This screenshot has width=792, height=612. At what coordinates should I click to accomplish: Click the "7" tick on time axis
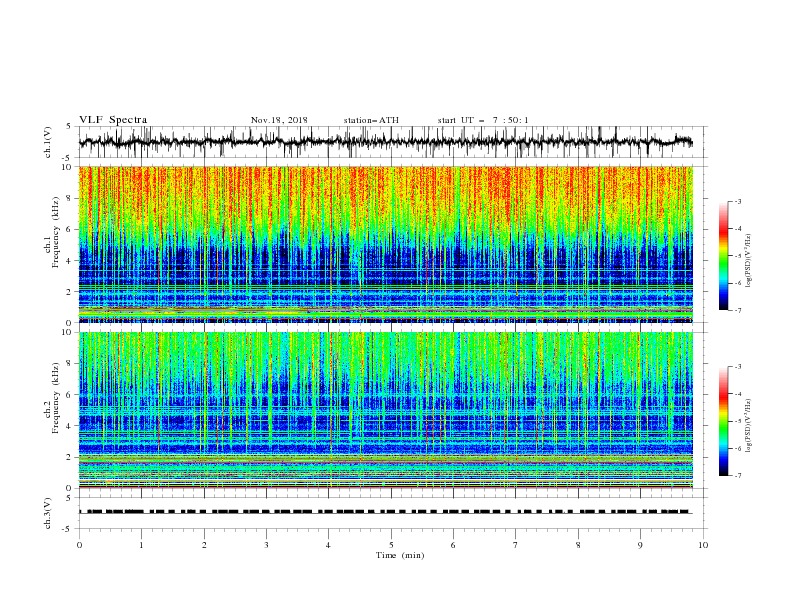pyautogui.click(x=516, y=545)
